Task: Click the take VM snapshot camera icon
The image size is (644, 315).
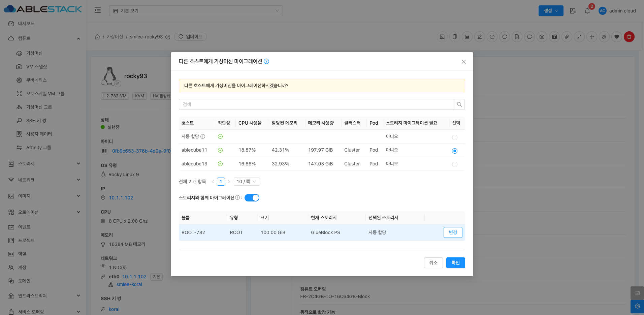Action: click(542, 37)
